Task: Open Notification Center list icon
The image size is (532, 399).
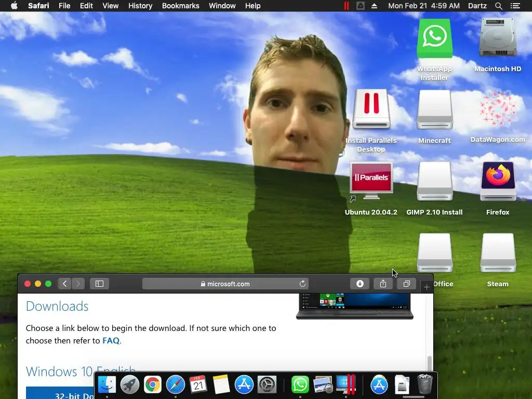Action: tap(515, 6)
